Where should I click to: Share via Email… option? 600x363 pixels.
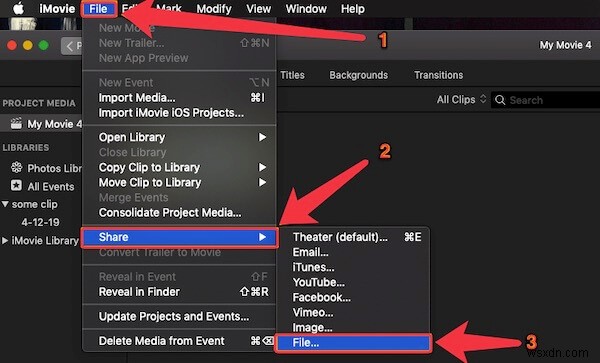coord(353,252)
